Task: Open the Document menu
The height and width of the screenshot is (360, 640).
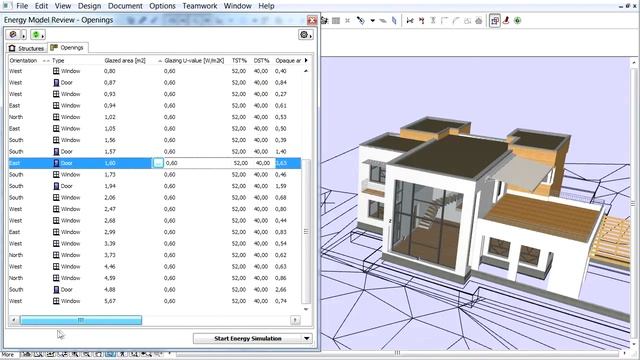Action: tap(125, 6)
